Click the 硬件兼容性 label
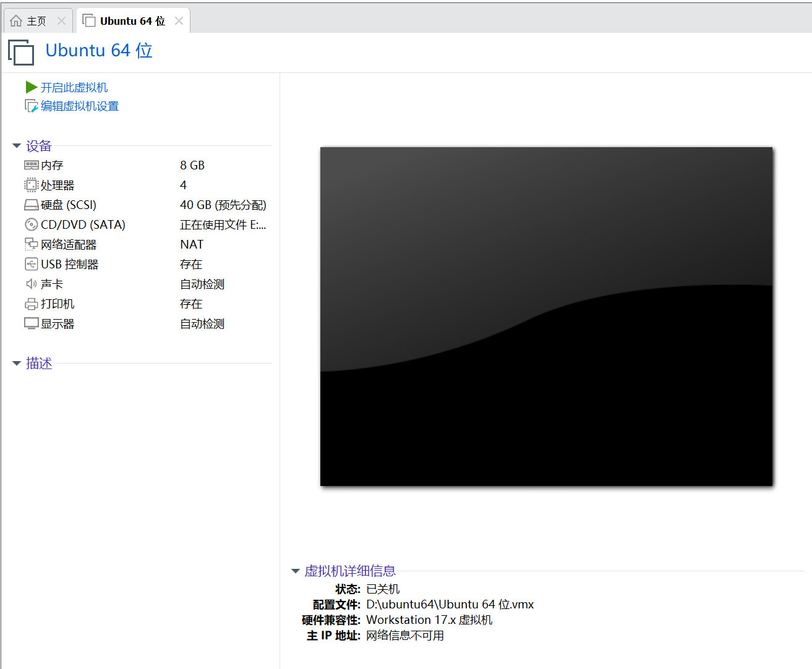This screenshot has height=669, width=812. point(331,620)
